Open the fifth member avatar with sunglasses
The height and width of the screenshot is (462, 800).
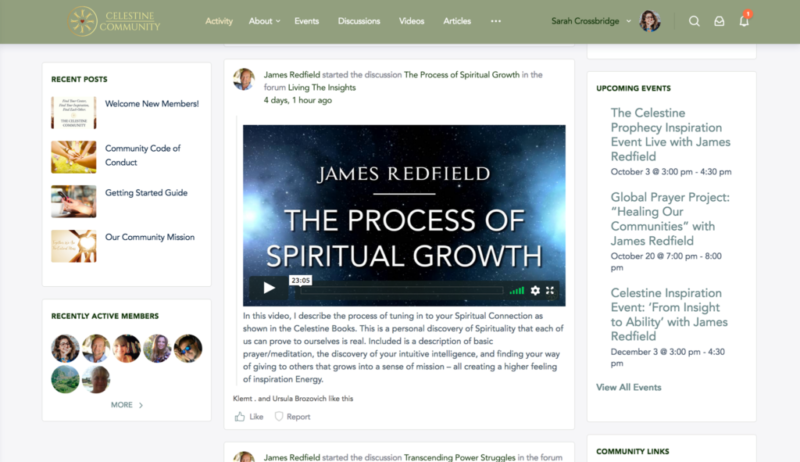188,348
